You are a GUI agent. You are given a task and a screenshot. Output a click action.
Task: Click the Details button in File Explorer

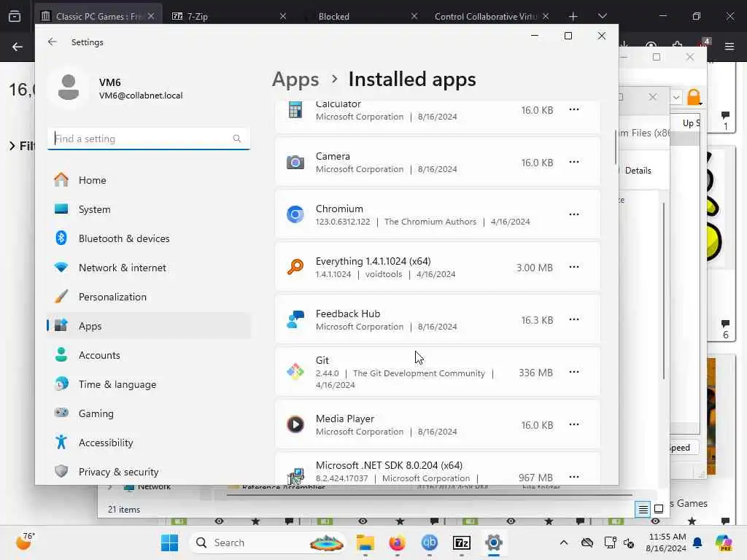[x=638, y=171]
